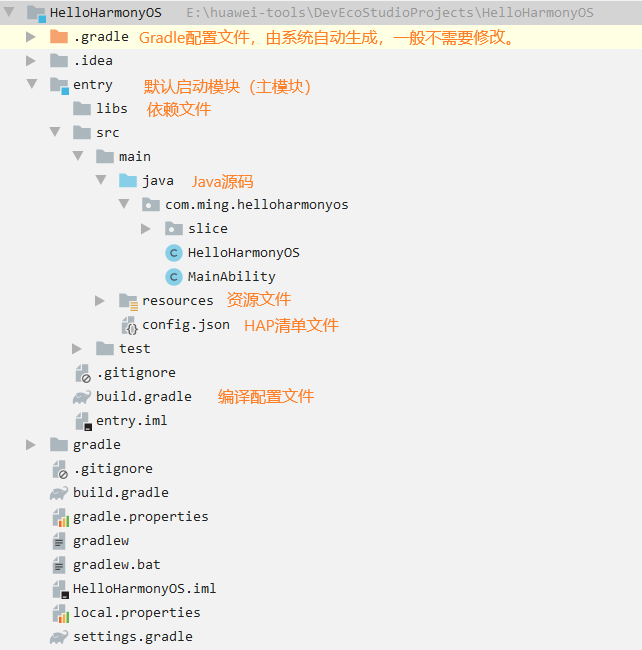Select the test folder name
Viewport: 642px width, 650px height.
135,349
